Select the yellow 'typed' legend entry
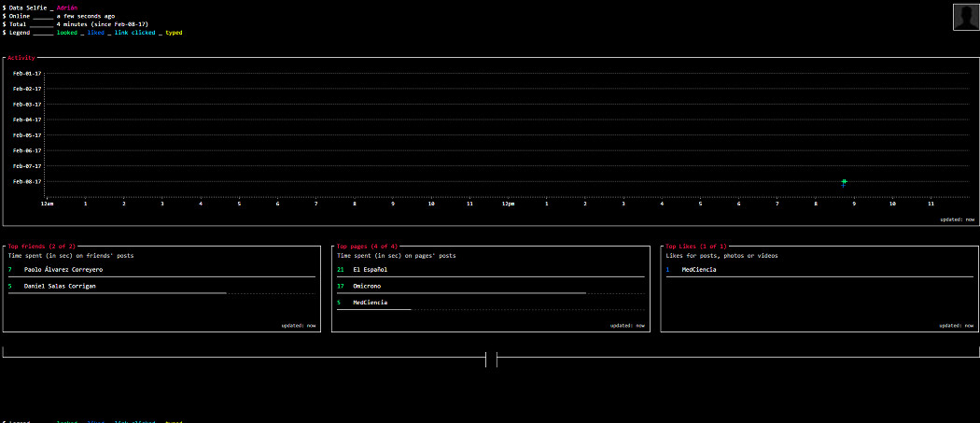The width and height of the screenshot is (980, 423). coord(174,32)
